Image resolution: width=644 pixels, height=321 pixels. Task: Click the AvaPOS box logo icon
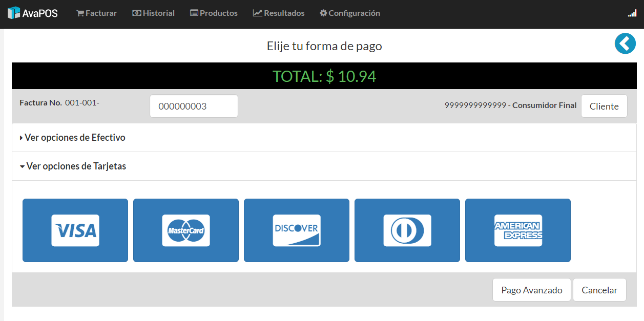(14, 13)
